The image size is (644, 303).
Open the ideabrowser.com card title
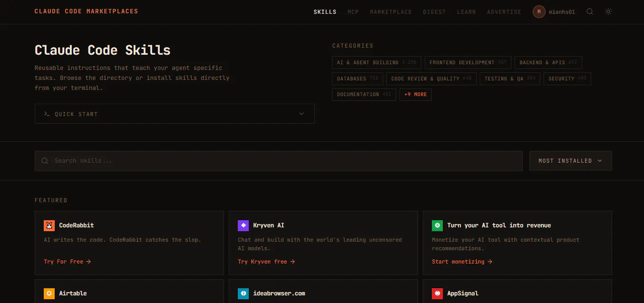click(279, 293)
